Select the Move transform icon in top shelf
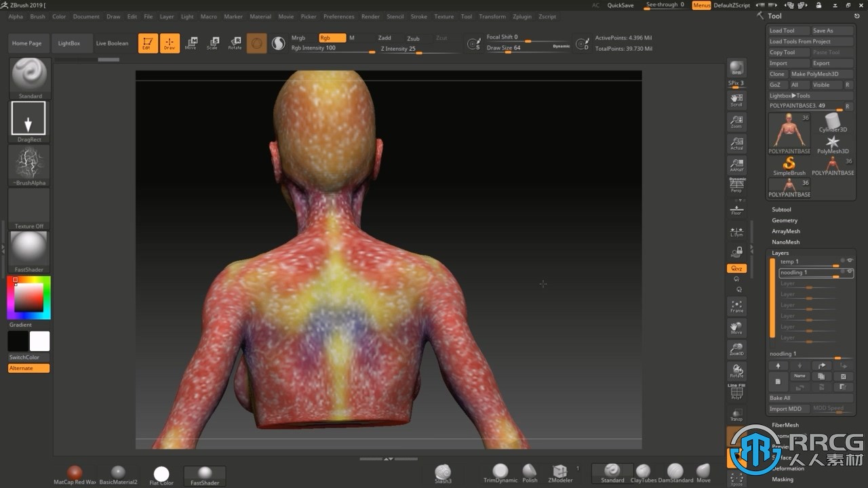 (191, 43)
